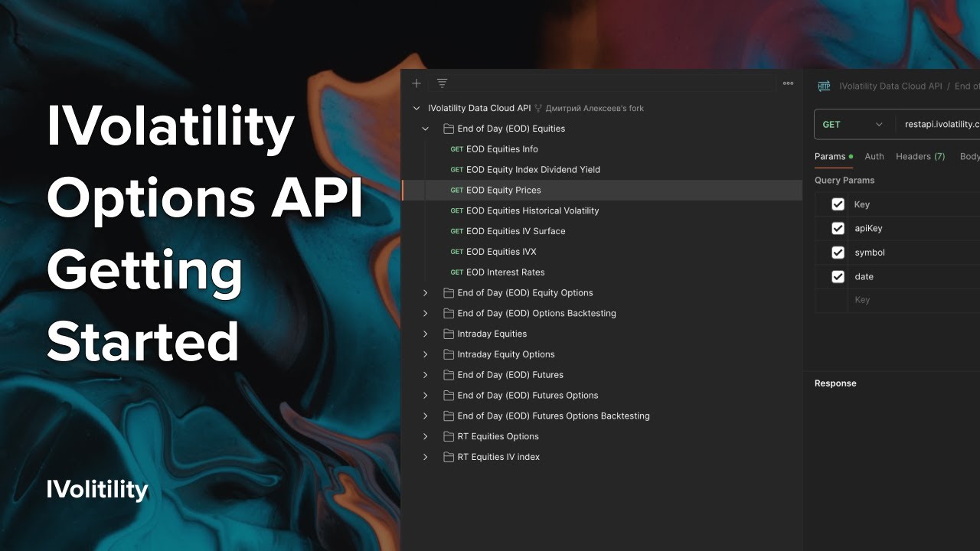Click the folder icon of End of Day (EOD) Futures

pos(449,375)
